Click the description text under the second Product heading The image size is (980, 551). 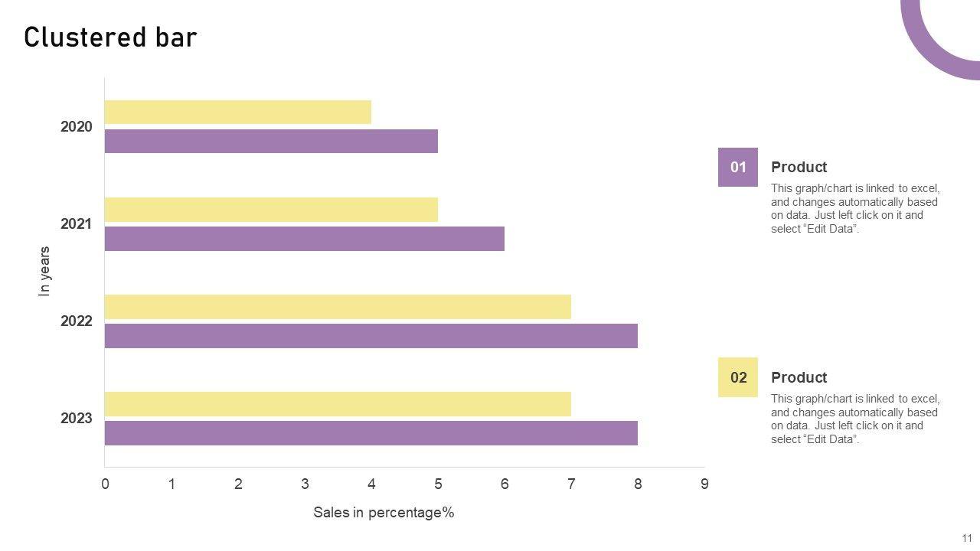point(854,419)
